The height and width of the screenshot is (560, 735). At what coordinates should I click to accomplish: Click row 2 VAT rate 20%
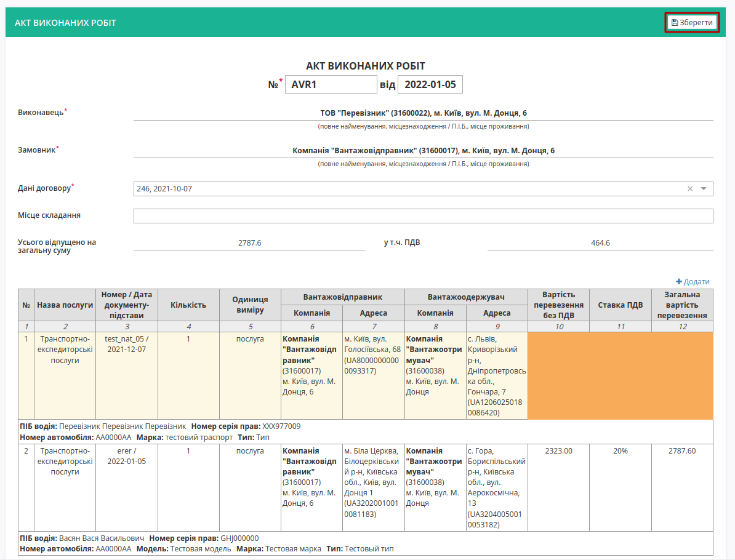click(620, 451)
